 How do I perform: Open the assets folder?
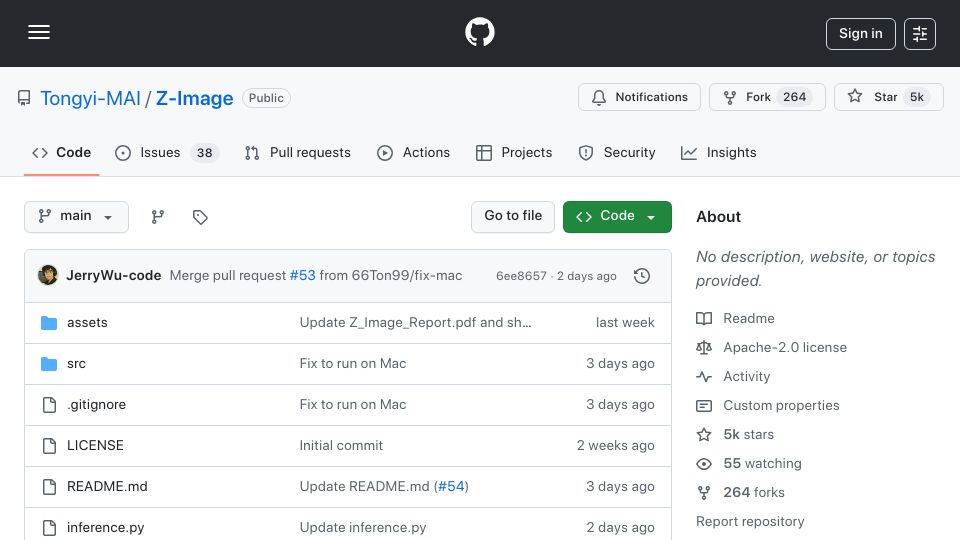[x=87, y=323]
